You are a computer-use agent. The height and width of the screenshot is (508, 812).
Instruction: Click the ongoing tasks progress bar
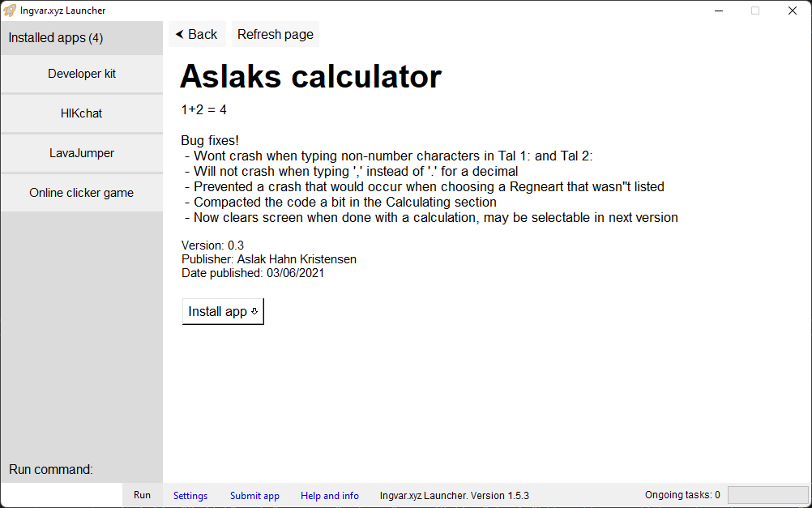click(768, 495)
